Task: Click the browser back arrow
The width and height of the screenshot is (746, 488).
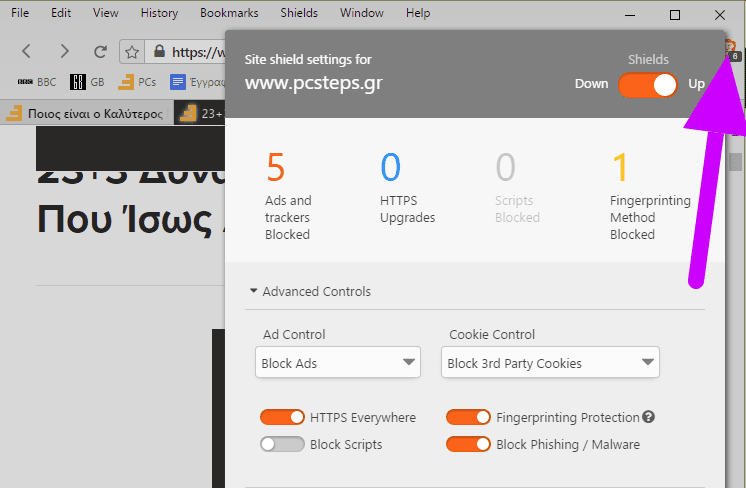Action: point(27,51)
